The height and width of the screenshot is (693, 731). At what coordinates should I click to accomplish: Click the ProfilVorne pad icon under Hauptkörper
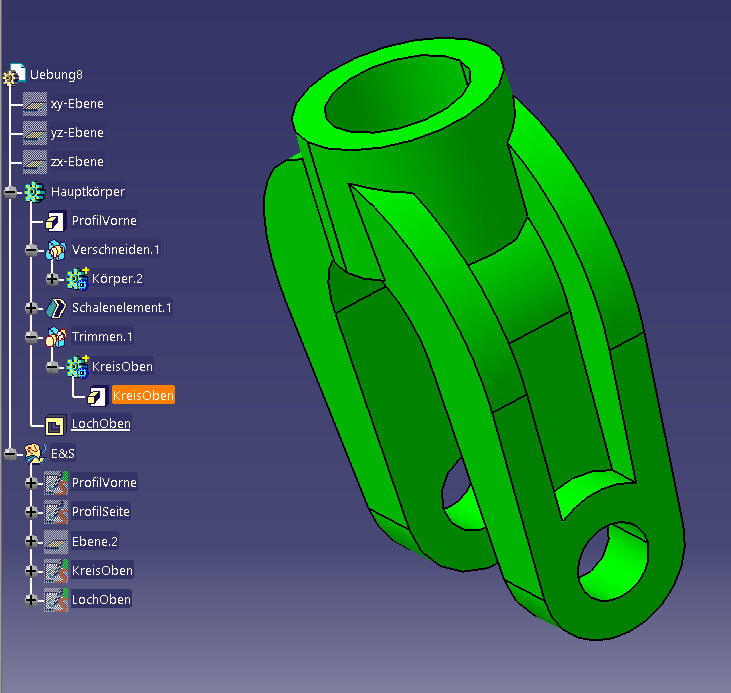[x=55, y=221]
